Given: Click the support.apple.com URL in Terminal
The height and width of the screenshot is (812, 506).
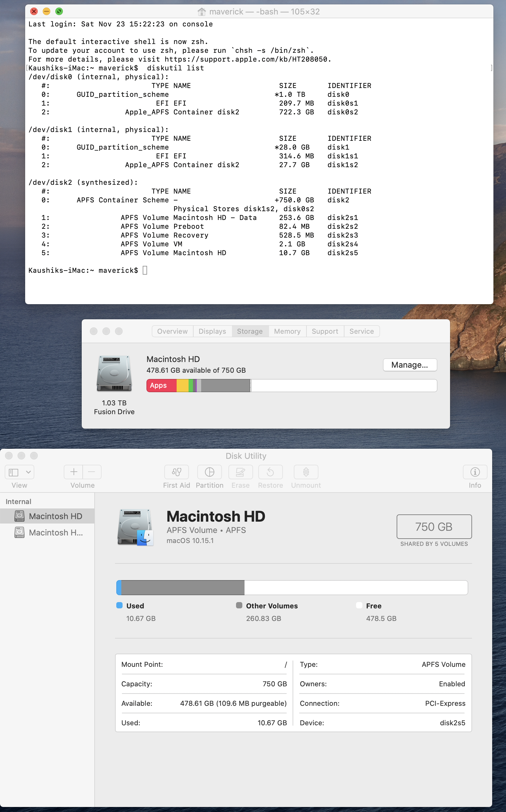Looking at the screenshot, I should [246, 59].
